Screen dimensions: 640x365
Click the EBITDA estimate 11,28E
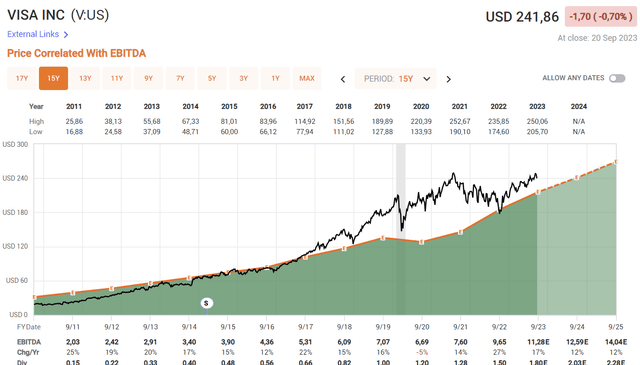pyautogui.click(x=538, y=342)
